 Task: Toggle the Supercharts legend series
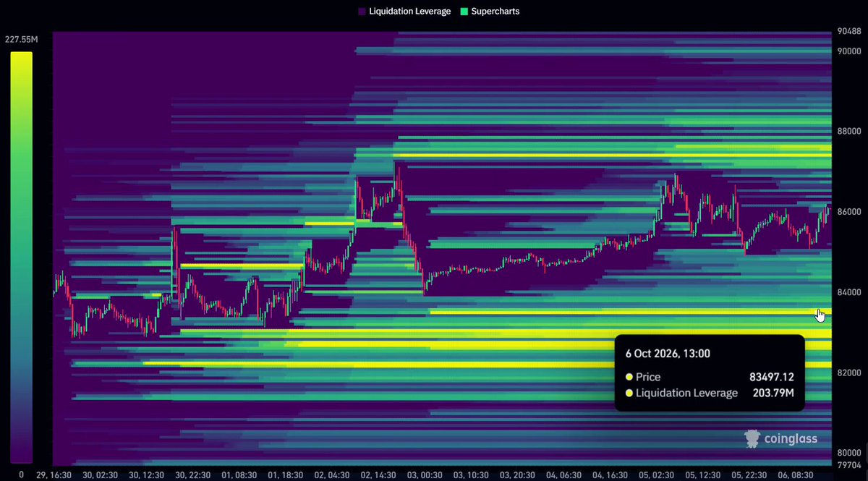click(490, 12)
